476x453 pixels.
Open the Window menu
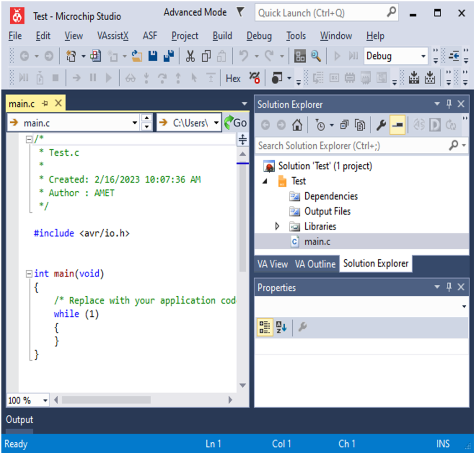(x=336, y=36)
